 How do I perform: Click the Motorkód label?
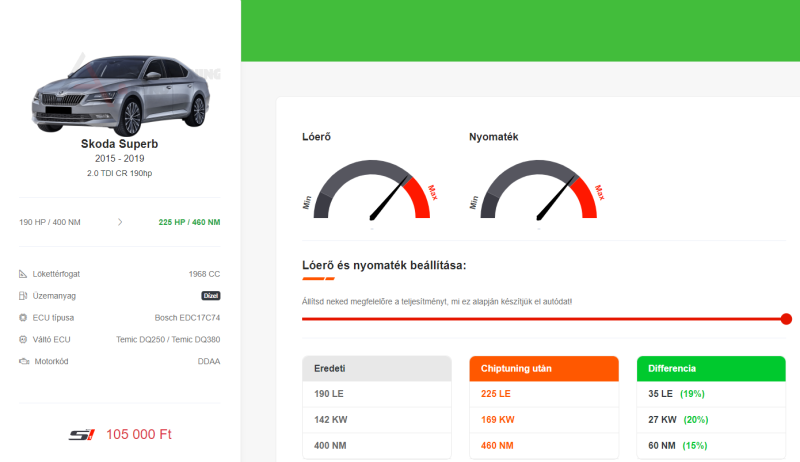coord(52,361)
